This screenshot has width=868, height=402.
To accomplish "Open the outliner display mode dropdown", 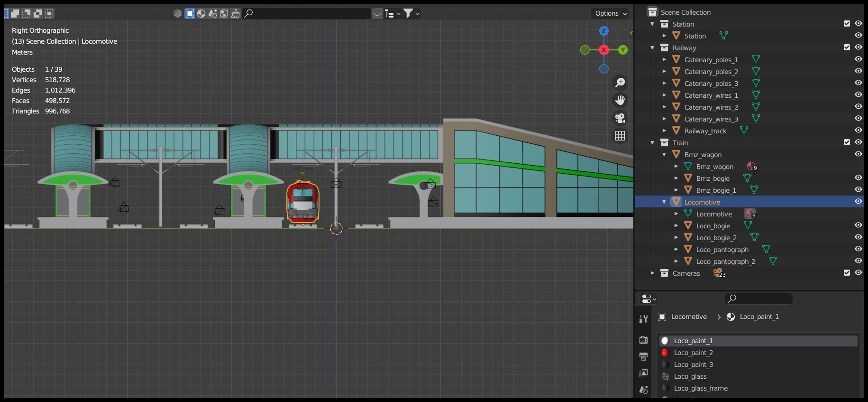I will (x=393, y=14).
